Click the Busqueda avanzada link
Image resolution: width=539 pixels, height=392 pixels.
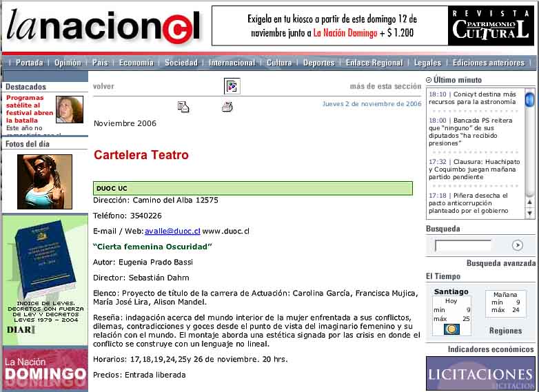point(501,263)
